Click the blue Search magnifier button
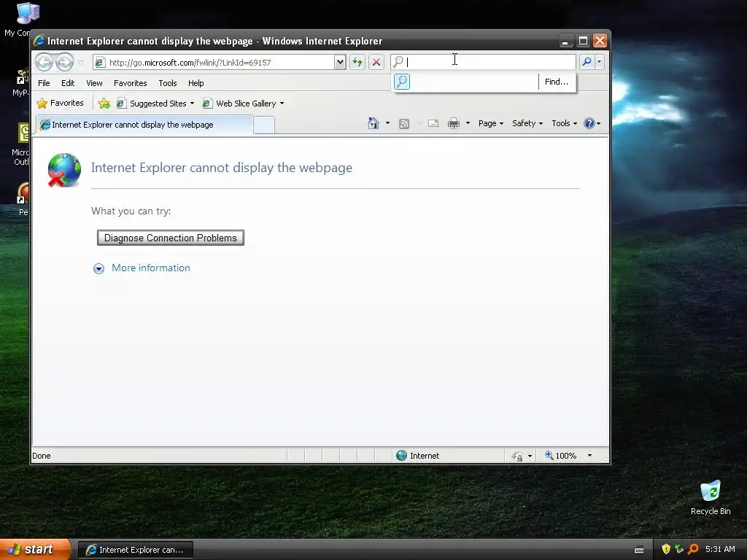This screenshot has width=747, height=560. click(x=587, y=62)
